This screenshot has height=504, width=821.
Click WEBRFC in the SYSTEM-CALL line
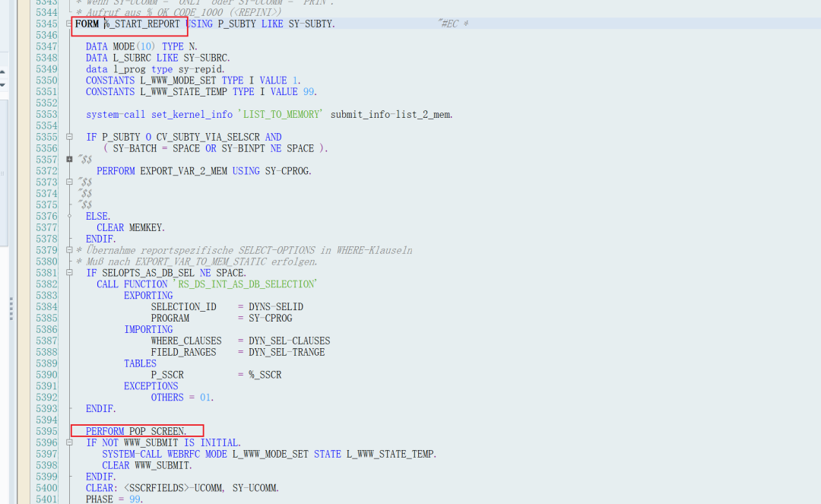point(183,455)
